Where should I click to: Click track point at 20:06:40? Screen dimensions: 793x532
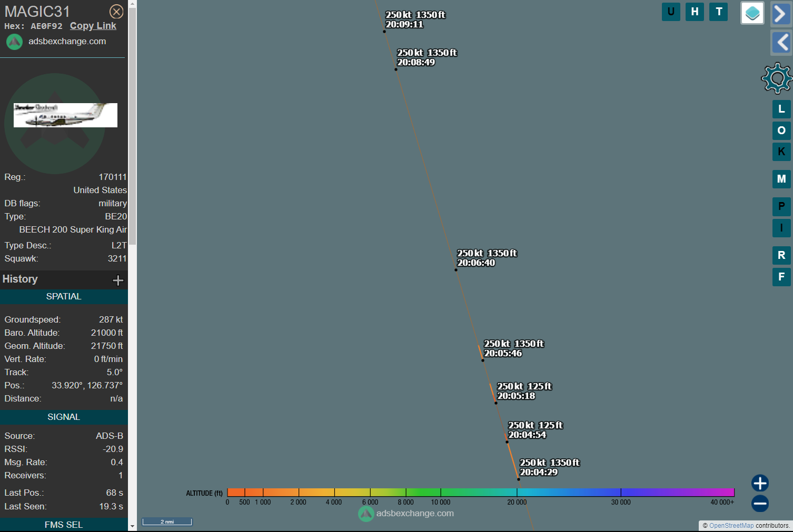pyautogui.click(x=456, y=270)
